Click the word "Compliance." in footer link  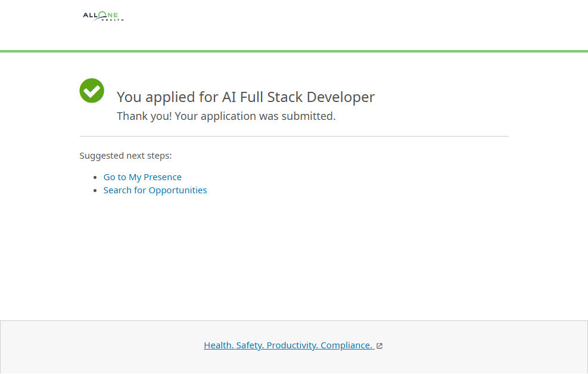[346, 345]
